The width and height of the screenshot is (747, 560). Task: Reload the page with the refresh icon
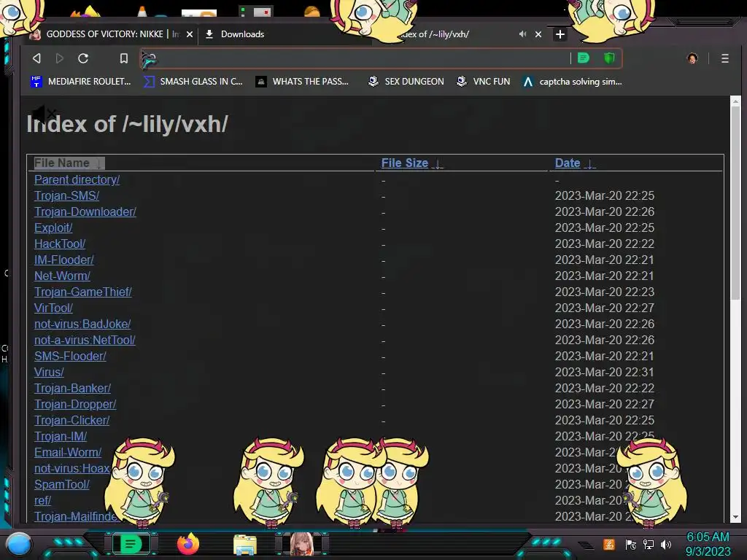83,58
